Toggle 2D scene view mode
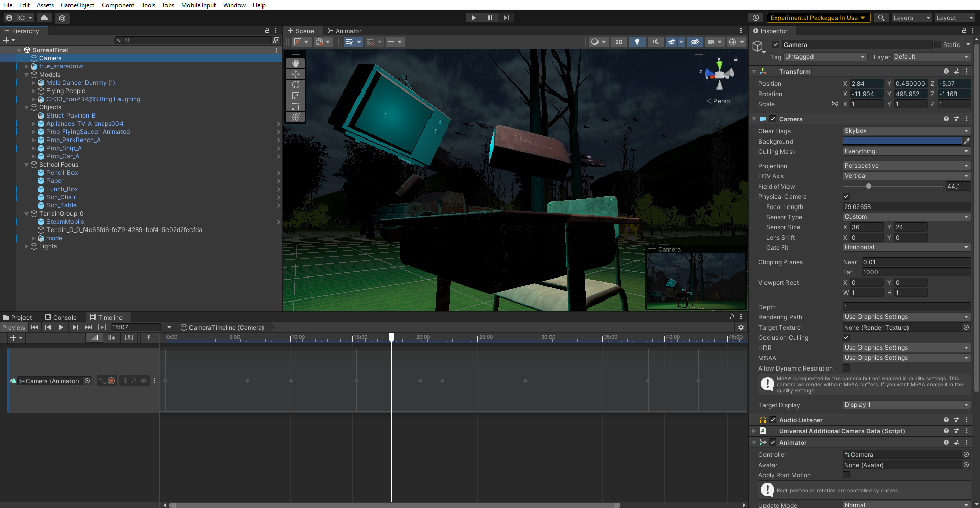This screenshot has height=508, width=980. click(x=618, y=42)
